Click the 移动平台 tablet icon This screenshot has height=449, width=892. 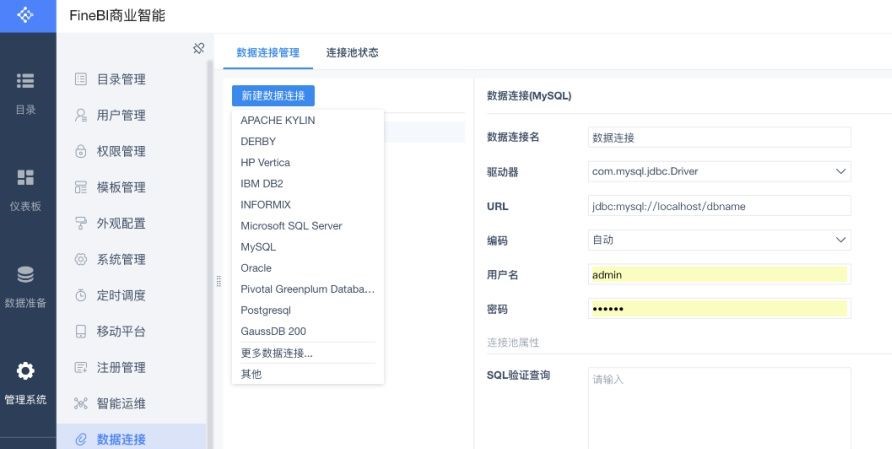[81, 331]
